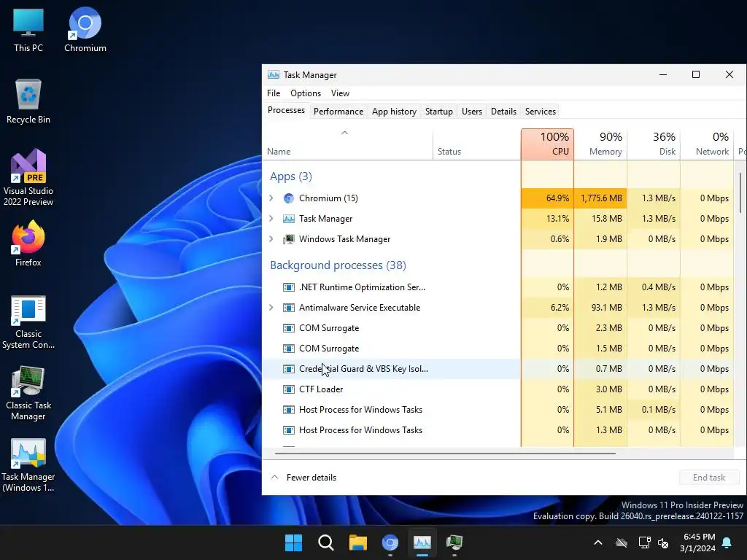Click the End task button
This screenshot has width=747, height=560.
(x=709, y=477)
